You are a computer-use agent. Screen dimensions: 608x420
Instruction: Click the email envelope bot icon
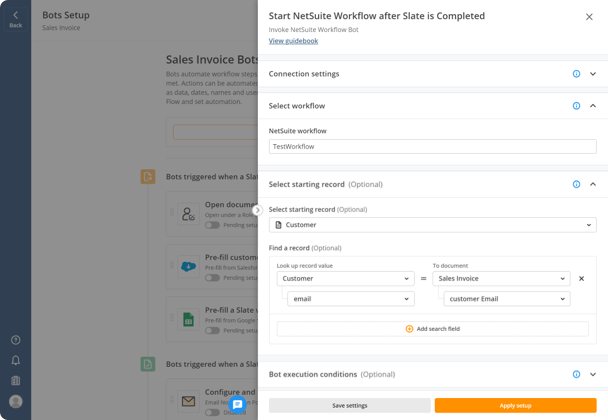(188, 401)
